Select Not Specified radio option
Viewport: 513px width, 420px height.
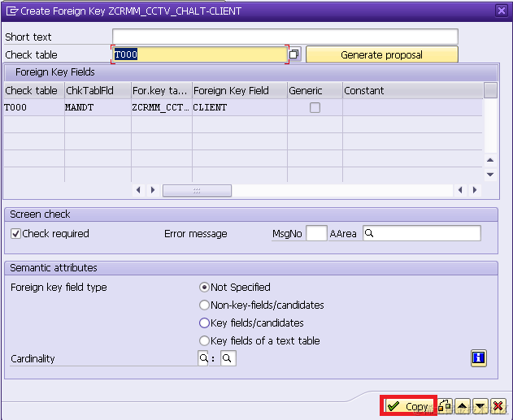coord(204,288)
